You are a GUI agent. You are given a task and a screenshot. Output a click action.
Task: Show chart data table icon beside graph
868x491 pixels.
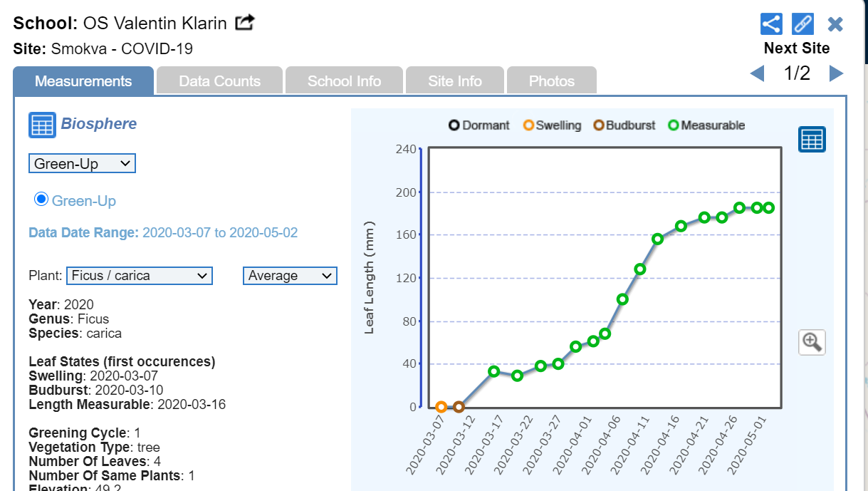(x=812, y=139)
